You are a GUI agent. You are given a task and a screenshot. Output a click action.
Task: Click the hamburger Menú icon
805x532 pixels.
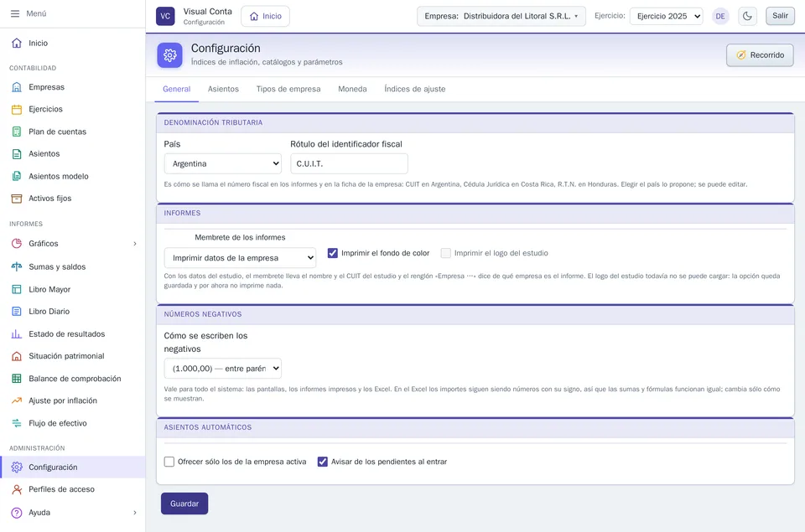(x=15, y=13)
